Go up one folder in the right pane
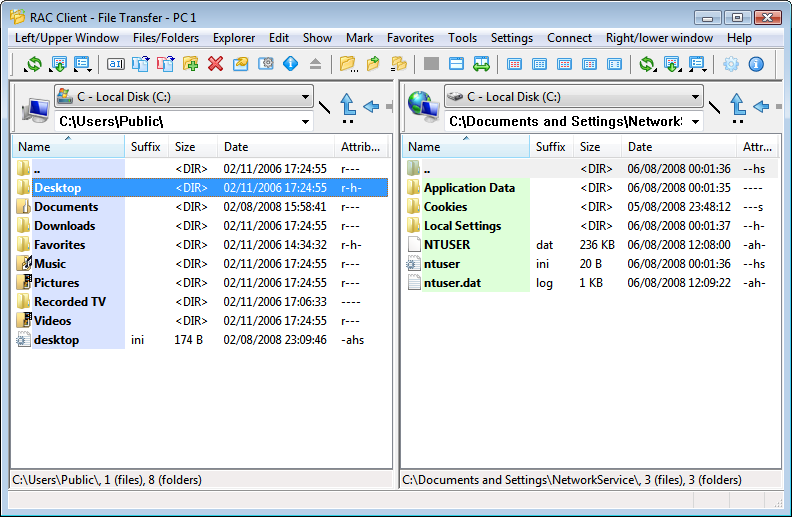792x517 pixels. click(x=737, y=108)
